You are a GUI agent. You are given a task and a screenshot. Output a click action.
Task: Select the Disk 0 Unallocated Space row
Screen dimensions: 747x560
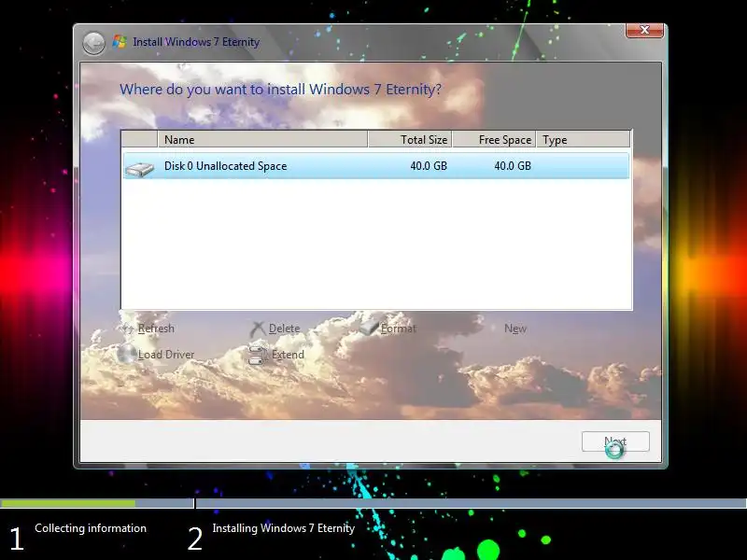pos(376,166)
